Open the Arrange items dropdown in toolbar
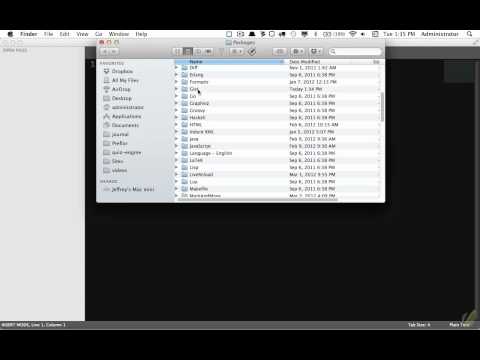480x360 pixels. pyautogui.click(x=237, y=52)
